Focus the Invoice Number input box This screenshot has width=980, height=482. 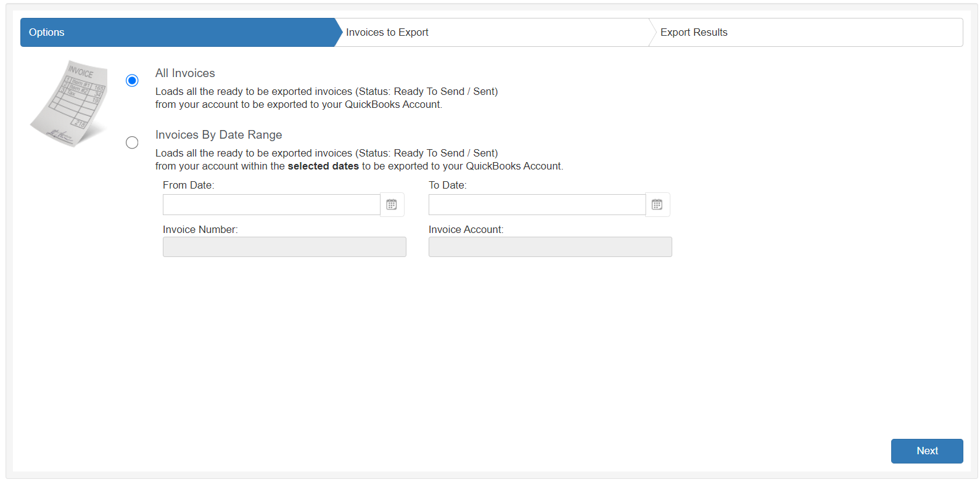point(284,247)
